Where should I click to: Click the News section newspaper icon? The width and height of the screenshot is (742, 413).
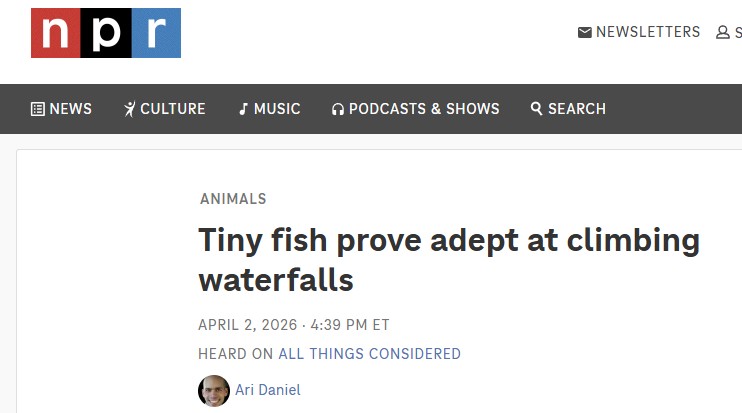click(38, 109)
